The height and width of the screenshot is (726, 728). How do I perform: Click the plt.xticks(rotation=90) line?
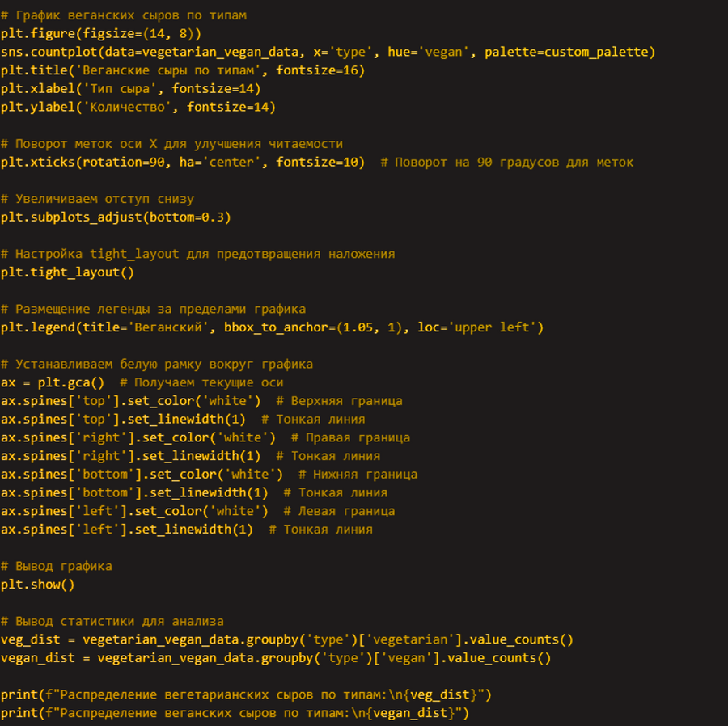click(182, 163)
